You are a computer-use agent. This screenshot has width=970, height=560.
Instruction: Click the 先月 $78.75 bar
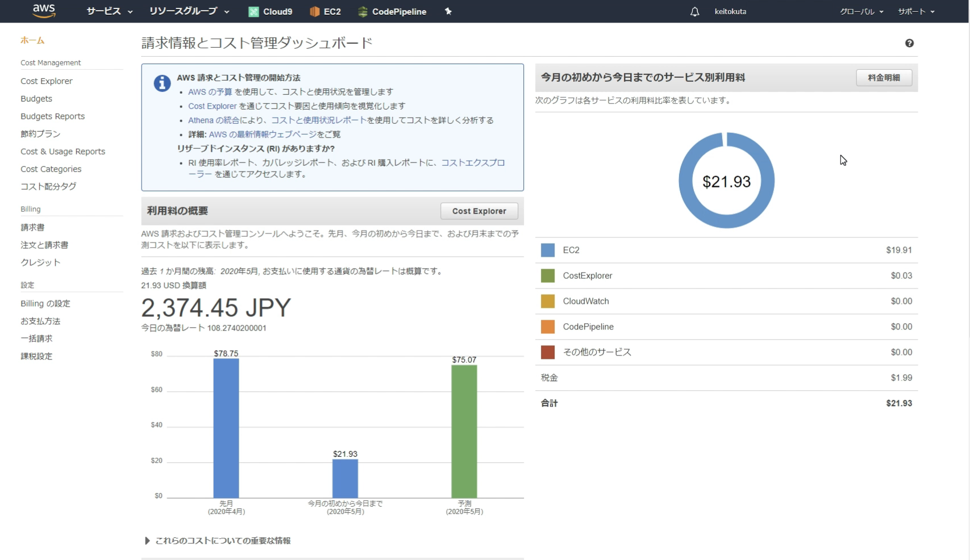click(226, 428)
